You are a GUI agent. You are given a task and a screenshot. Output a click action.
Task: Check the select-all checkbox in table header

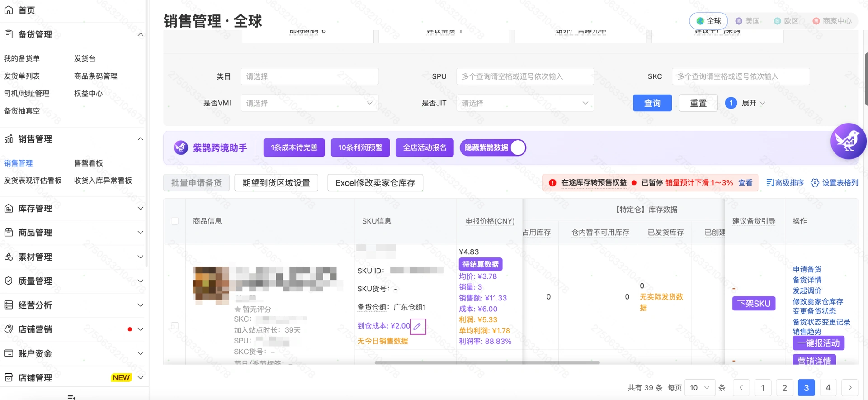tap(175, 221)
